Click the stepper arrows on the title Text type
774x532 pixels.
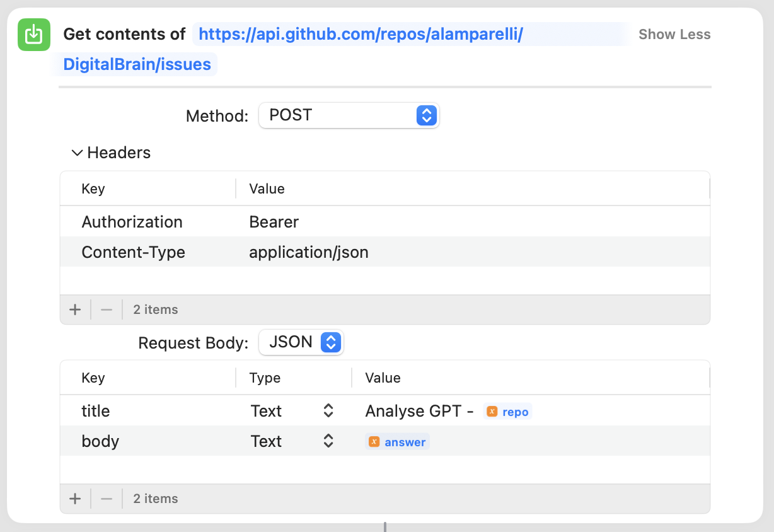(328, 410)
